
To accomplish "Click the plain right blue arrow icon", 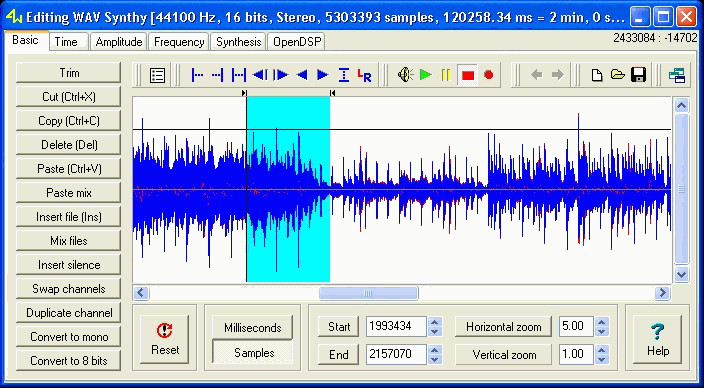I will [x=323, y=75].
